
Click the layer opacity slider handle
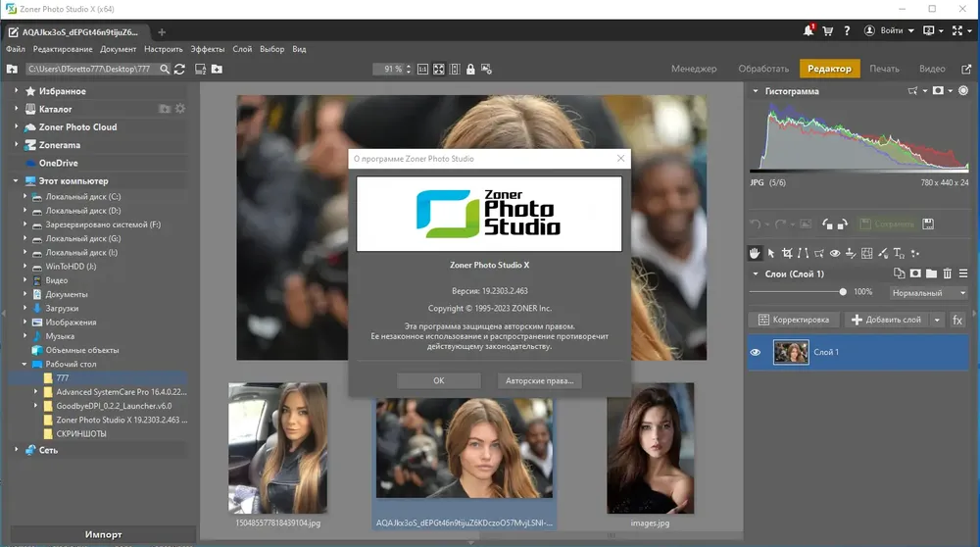coord(843,292)
